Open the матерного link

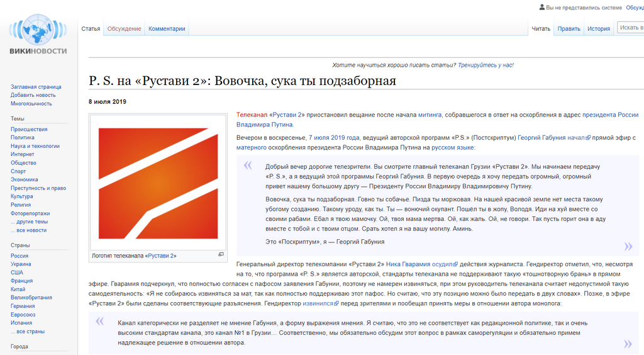click(x=252, y=147)
